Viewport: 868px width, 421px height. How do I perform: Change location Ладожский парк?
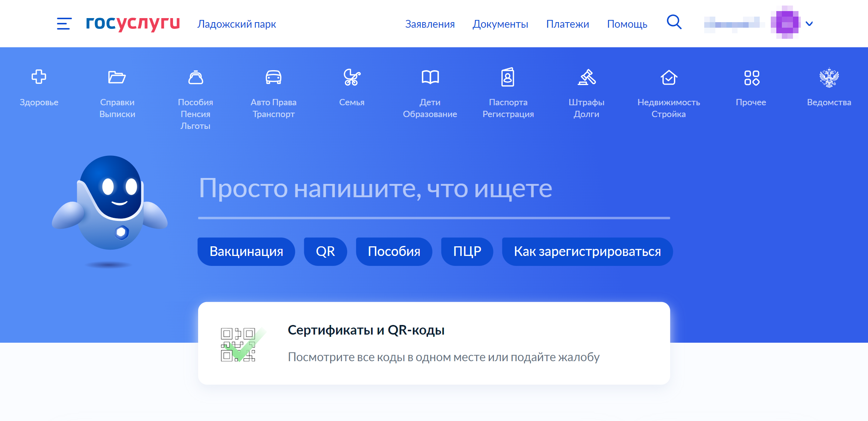click(237, 24)
